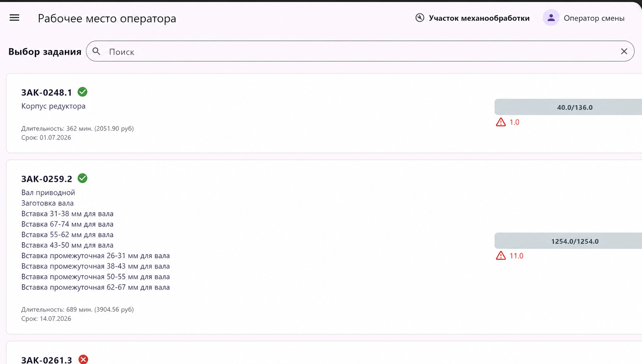This screenshot has width=642, height=364.
Task: Open task ЗАК-0259.2
Action: point(47,179)
